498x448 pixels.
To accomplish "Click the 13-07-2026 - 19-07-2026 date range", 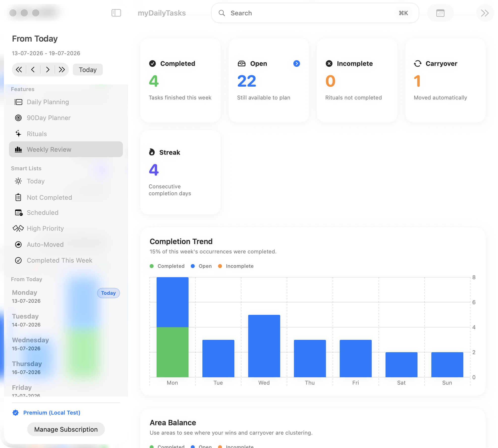I will pos(46,53).
